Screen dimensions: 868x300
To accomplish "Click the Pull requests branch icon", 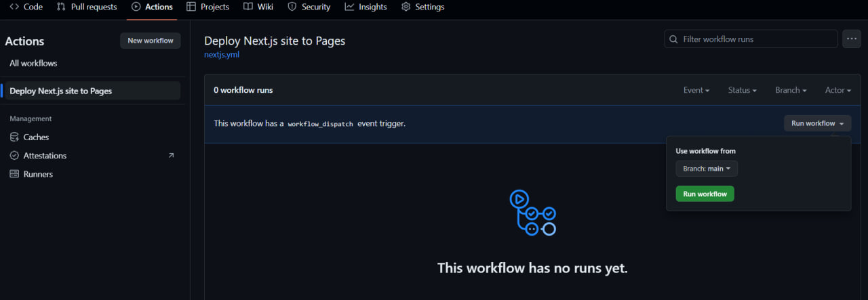I will [62, 7].
